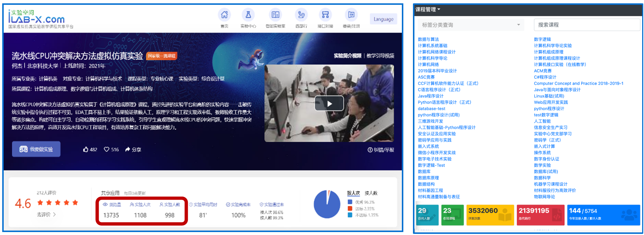Click the 我要做实验 button
Image resolution: width=644 pixels, height=235 pixels.
coord(36,149)
